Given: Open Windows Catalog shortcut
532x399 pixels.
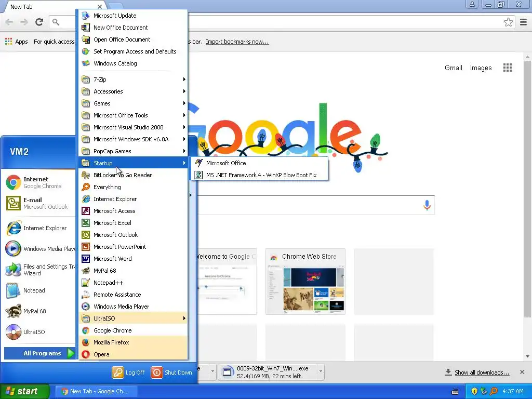Looking at the screenshot, I should tap(133, 63).
